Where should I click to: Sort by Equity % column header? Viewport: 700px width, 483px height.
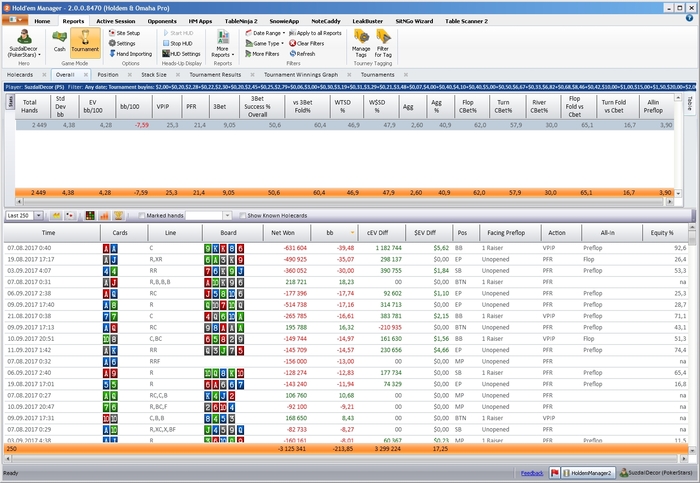tap(665, 233)
